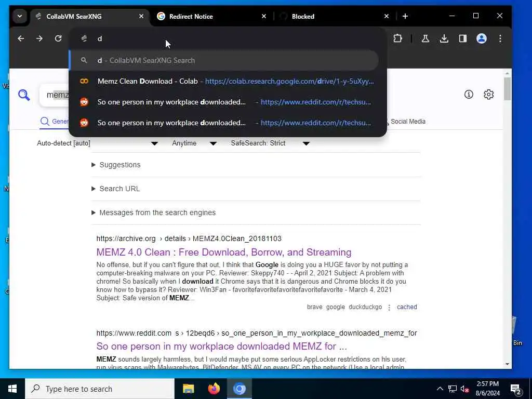Open the MEMZ 4.0 Clean archive.org result
The height and width of the screenshot is (399, 532).
pos(224,252)
